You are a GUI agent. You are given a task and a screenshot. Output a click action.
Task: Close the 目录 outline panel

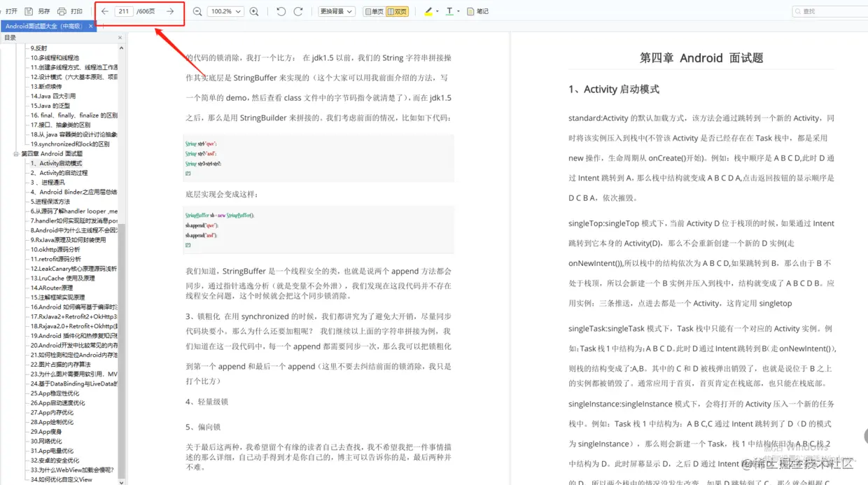[120, 38]
